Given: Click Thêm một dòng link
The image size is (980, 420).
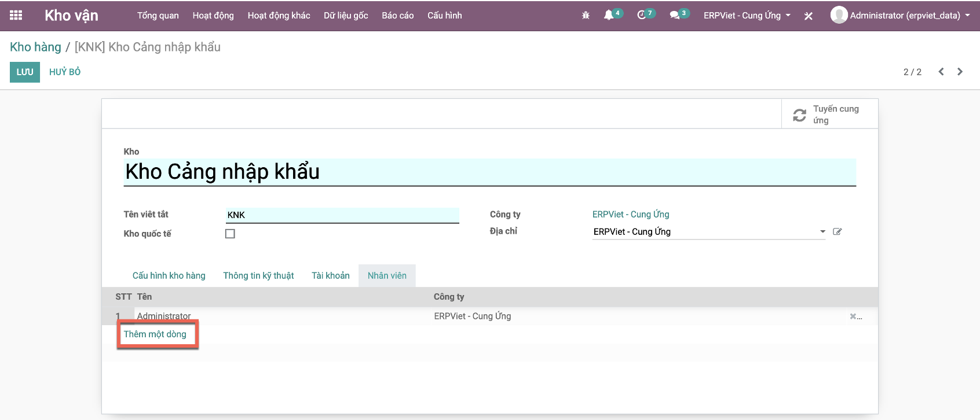Looking at the screenshot, I should coord(155,334).
